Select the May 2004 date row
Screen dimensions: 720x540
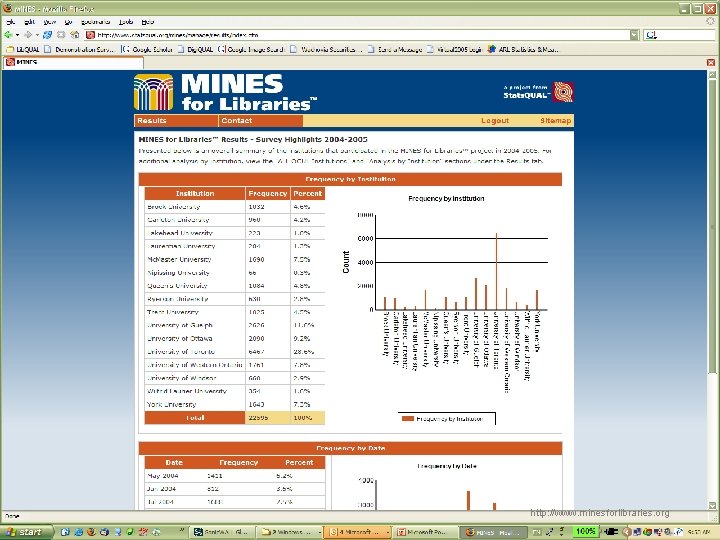click(235, 476)
